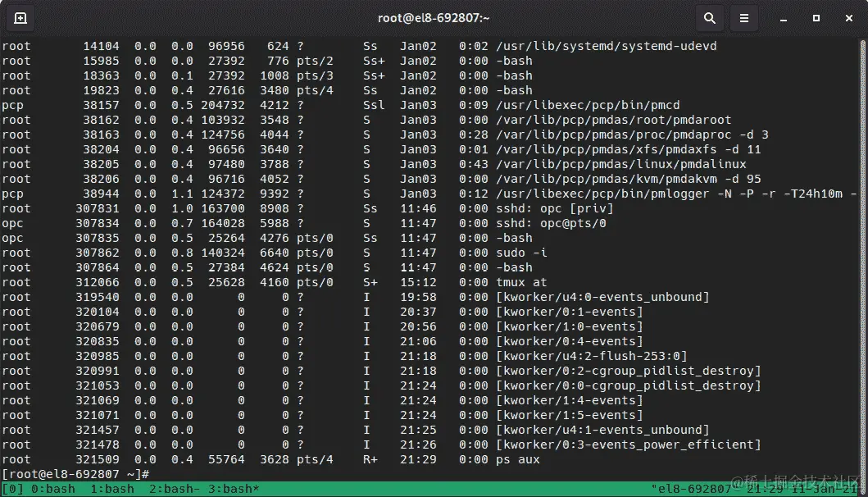The image size is (868, 497).
Task: Click [kworker/0:4-events] entry
Action: coord(570,341)
